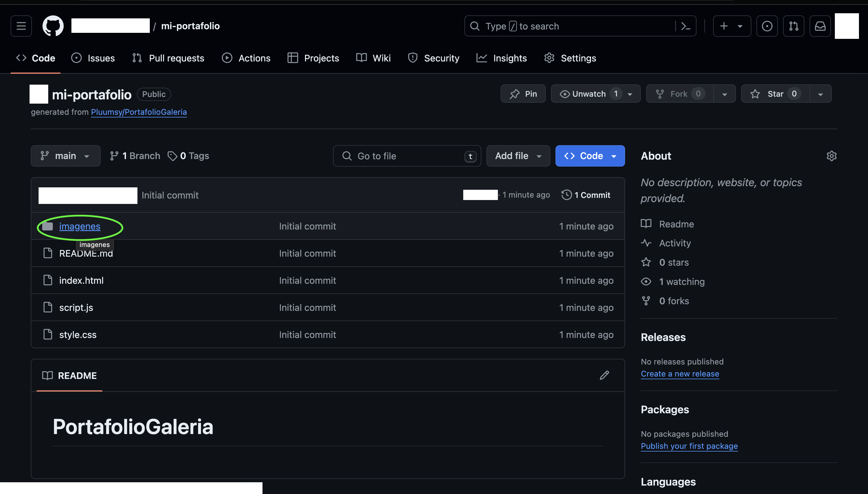Screen dimensions: 868x494
Task: Open the README.md file
Action: (86, 253)
